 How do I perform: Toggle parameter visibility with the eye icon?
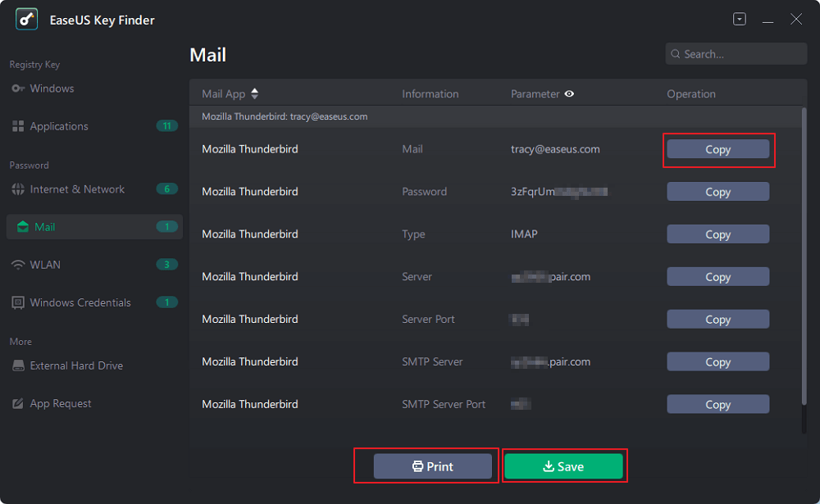569,94
